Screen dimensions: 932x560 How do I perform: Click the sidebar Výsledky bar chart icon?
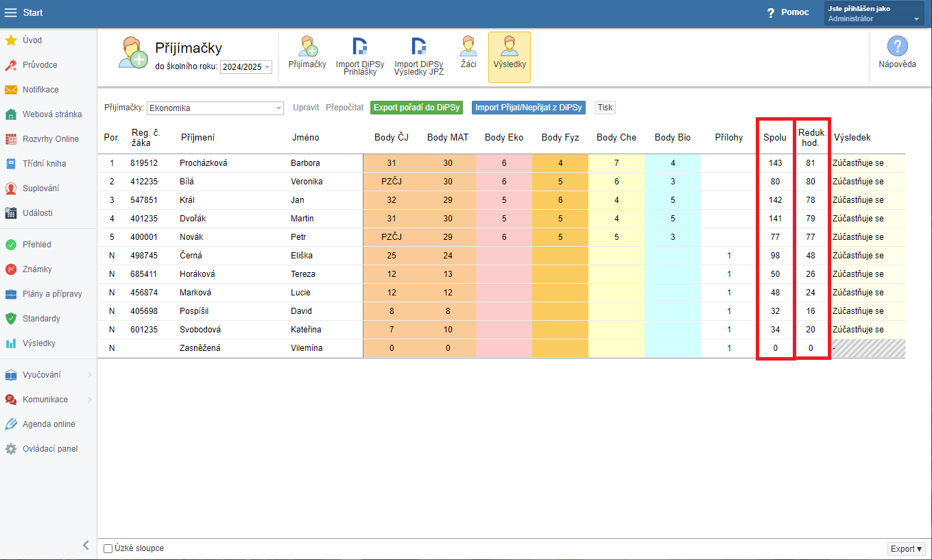(10, 343)
